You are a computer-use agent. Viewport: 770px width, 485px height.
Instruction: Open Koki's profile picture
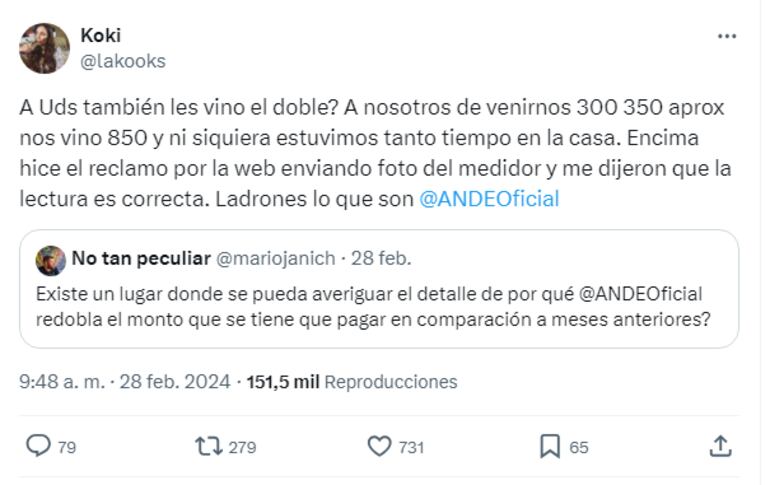45,48
